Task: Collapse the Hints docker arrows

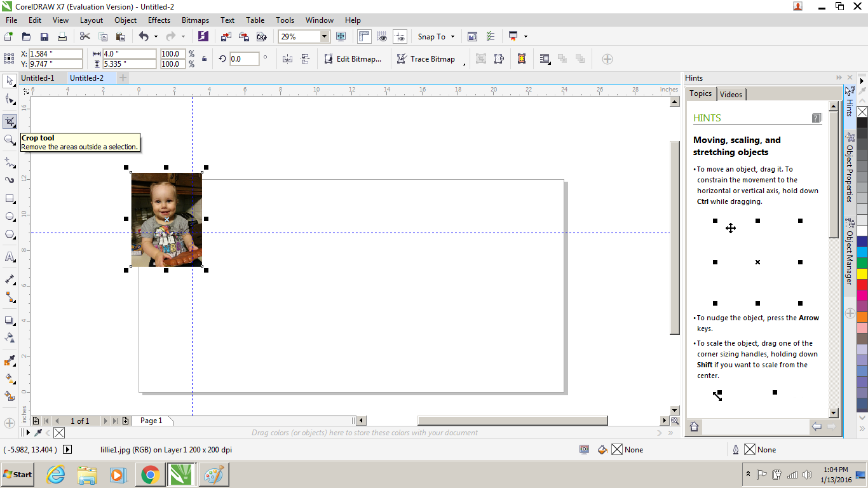Action: 839,78
